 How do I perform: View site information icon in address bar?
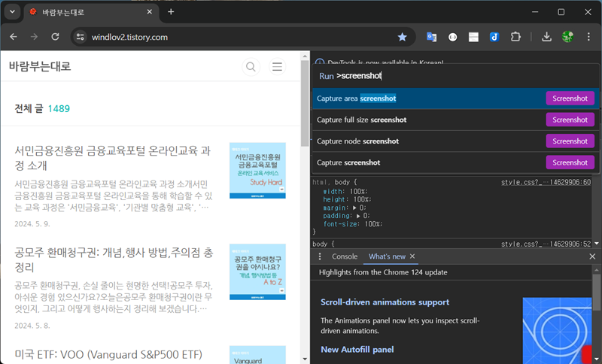pyautogui.click(x=81, y=37)
